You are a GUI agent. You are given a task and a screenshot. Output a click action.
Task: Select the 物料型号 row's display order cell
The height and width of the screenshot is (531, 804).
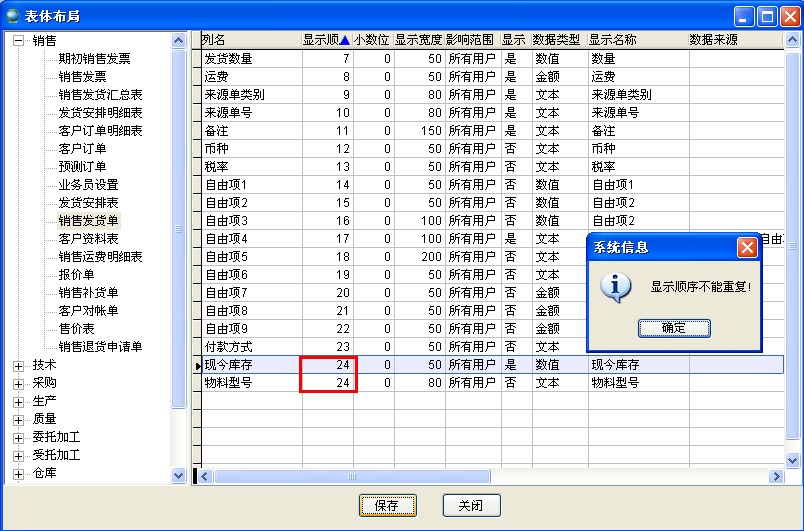tap(328, 383)
